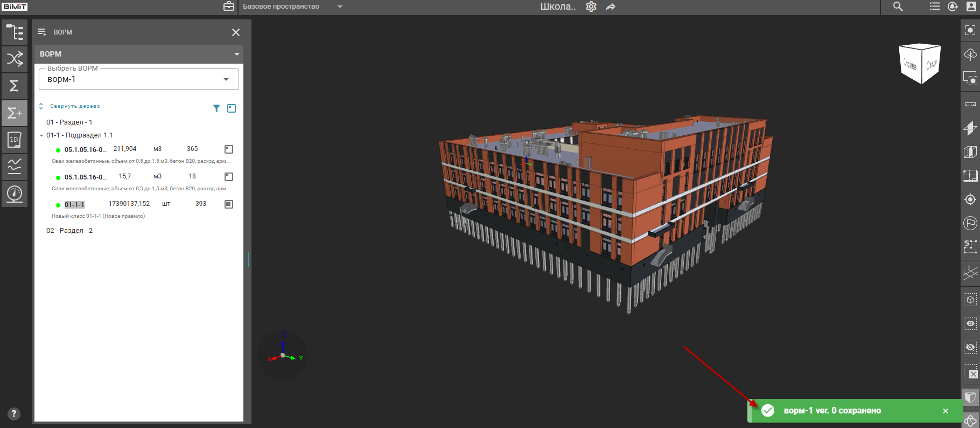
Task: Open project settings gear next to Школа
Action: pos(591,6)
